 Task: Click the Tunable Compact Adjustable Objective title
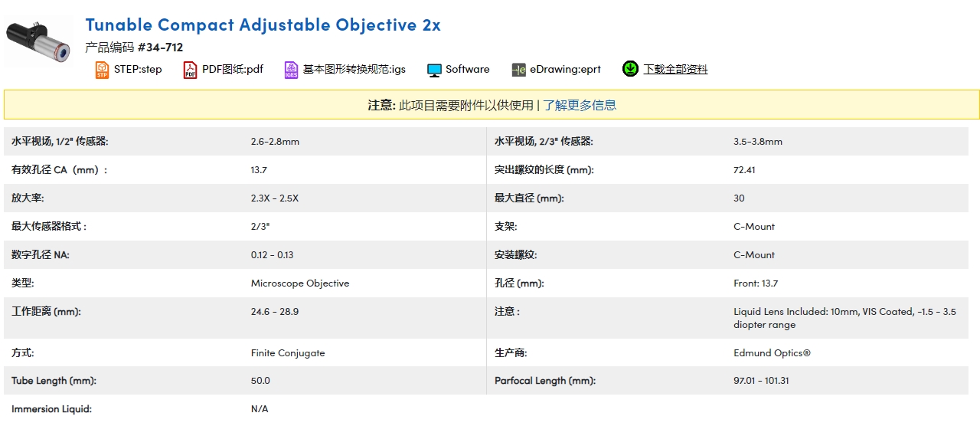[263, 25]
